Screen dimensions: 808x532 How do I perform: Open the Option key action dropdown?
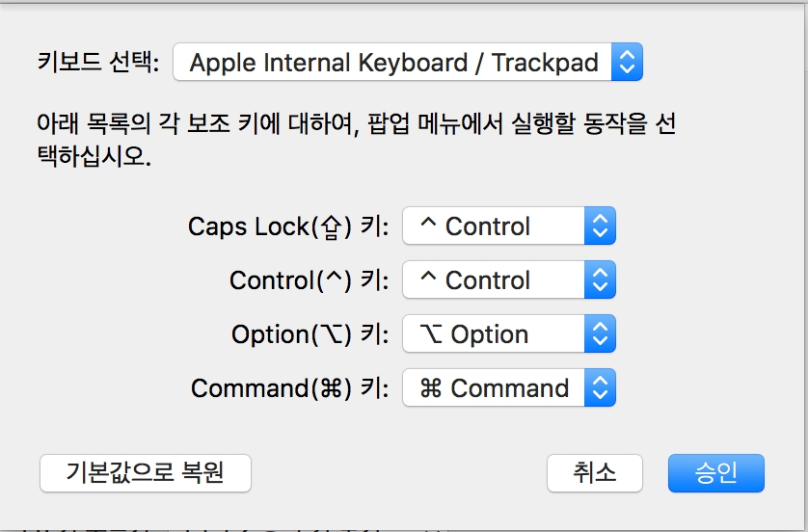(494, 334)
